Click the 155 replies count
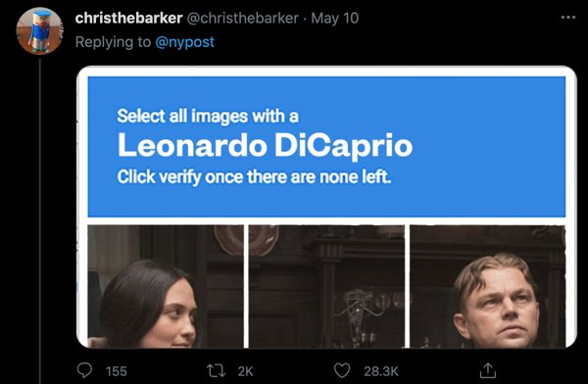 pos(117,371)
